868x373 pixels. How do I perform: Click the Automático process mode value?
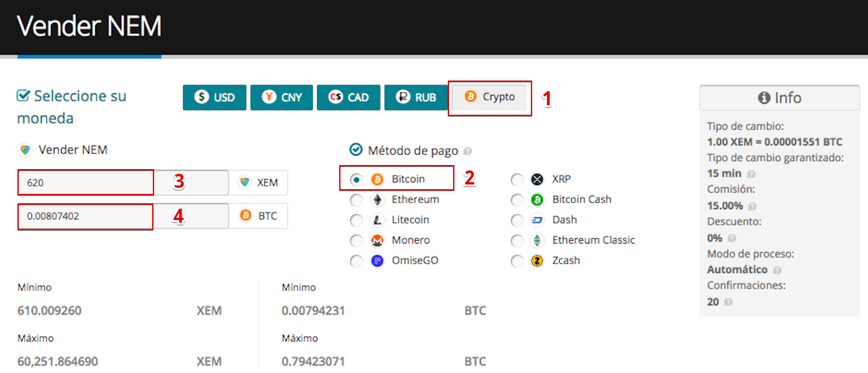pyautogui.click(x=737, y=270)
